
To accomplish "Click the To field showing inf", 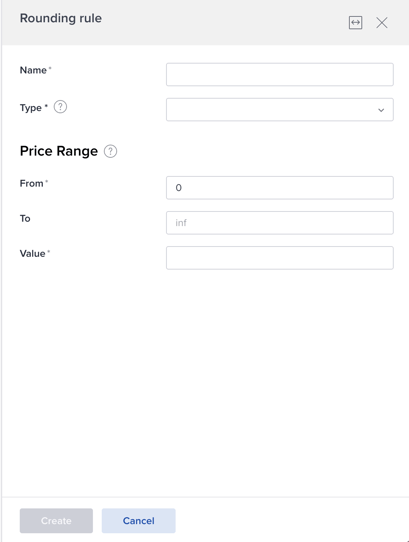I will 280,223.
